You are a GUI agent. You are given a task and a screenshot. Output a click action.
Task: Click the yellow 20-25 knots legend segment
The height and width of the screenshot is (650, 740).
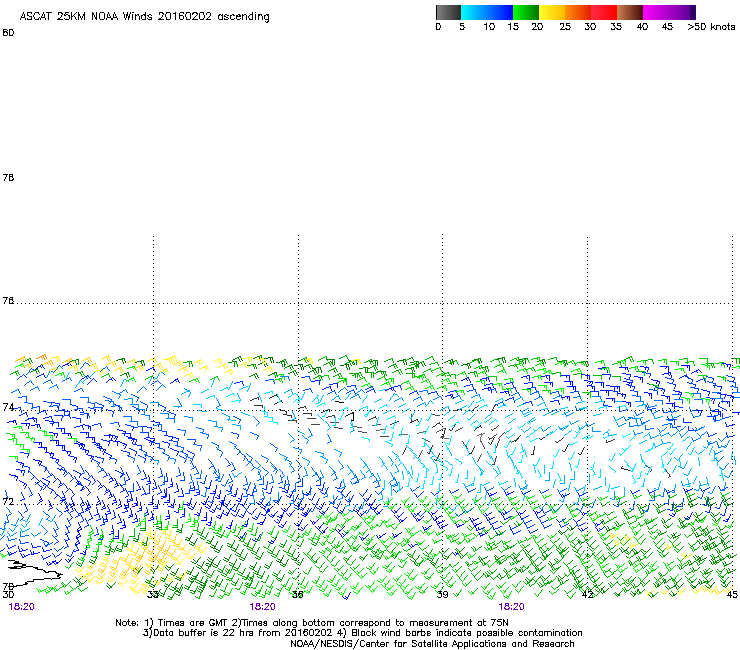click(x=552, y=12)
